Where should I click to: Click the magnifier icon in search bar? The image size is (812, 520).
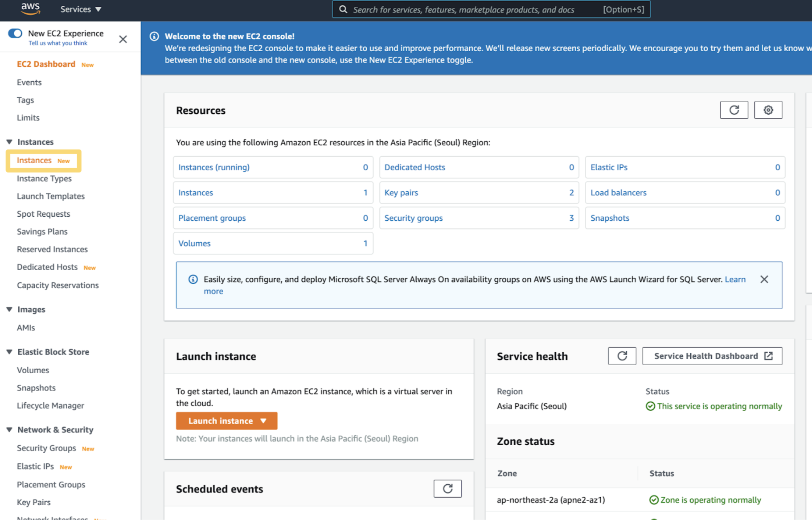coord(343,9)
